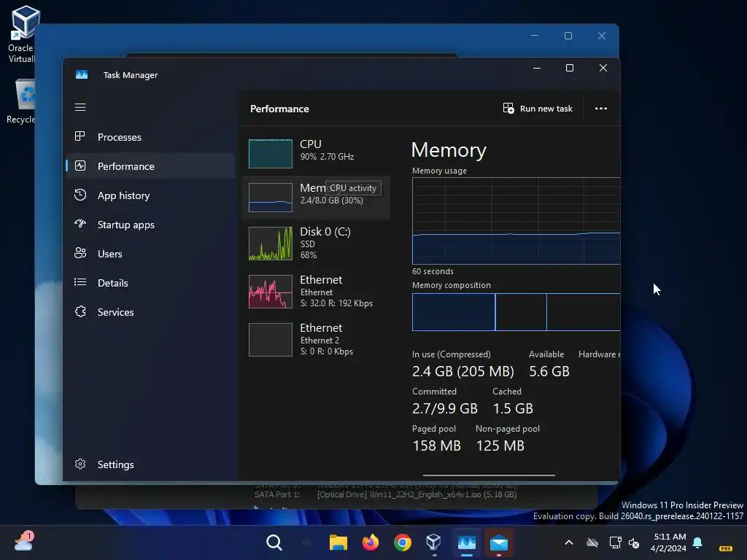Select the Ethernet 2 resource entry
The height and width of the screenshot is (560, 747).
click(317, 340)
